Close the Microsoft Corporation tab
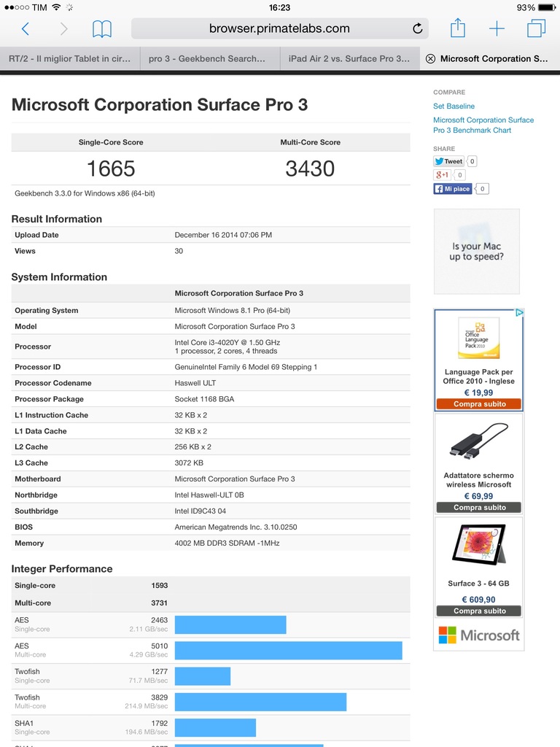This screenshot has width=560, height=747. pos(430,59)
